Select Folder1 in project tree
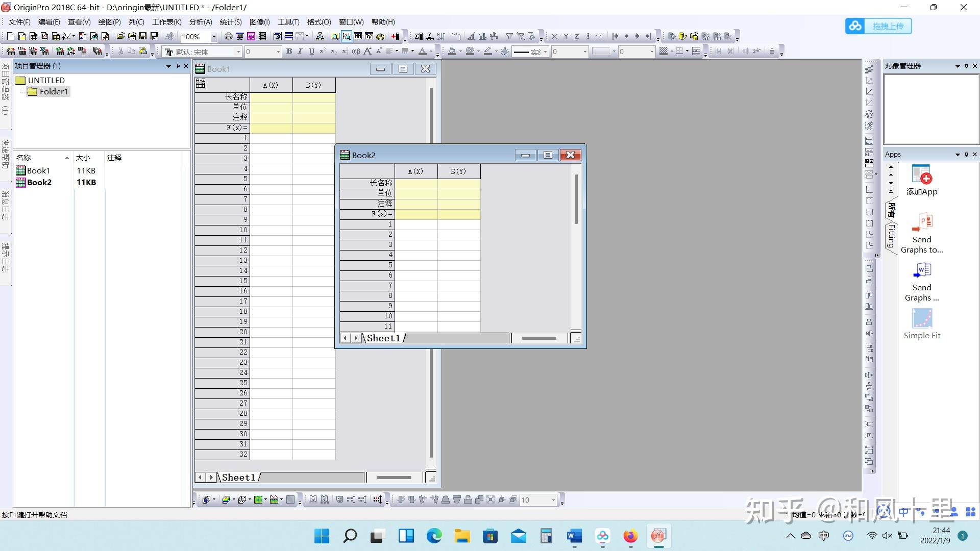Viewport: 980px width, 551px height. click(x=53, y=91)
